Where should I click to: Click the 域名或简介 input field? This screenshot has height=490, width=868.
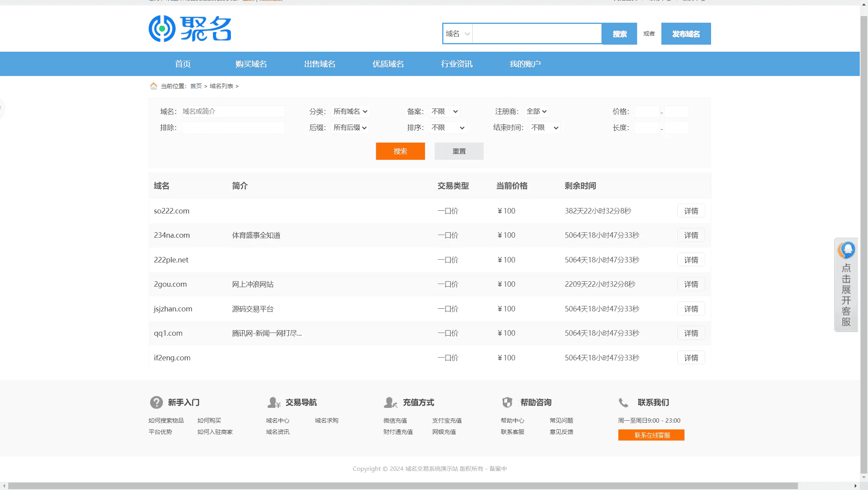tap(233, 111)
